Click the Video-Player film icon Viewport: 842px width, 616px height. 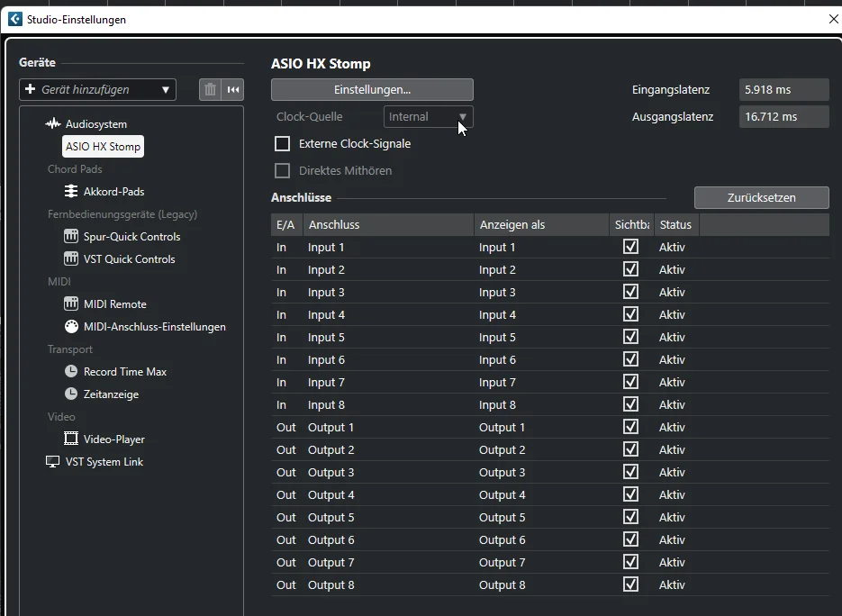click(71, 439)
